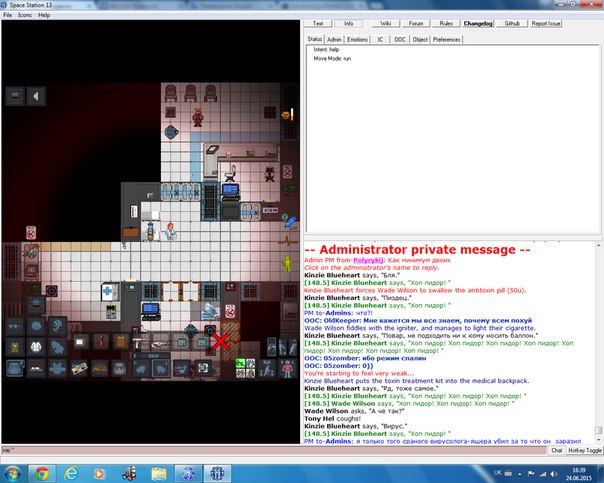The width and height of the screenshot is (604, 483).
Task: Click the ear headset equipment slot
Action: pos(57,325)
